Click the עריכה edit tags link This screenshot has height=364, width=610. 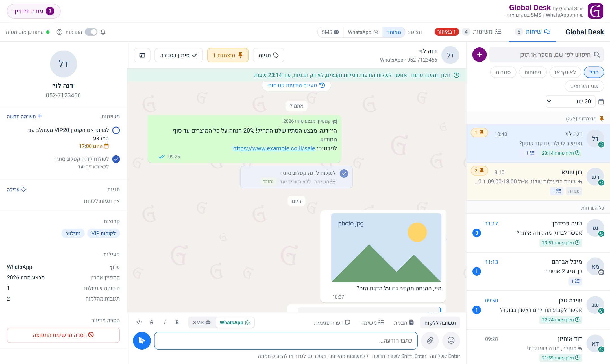pos(16,189)
